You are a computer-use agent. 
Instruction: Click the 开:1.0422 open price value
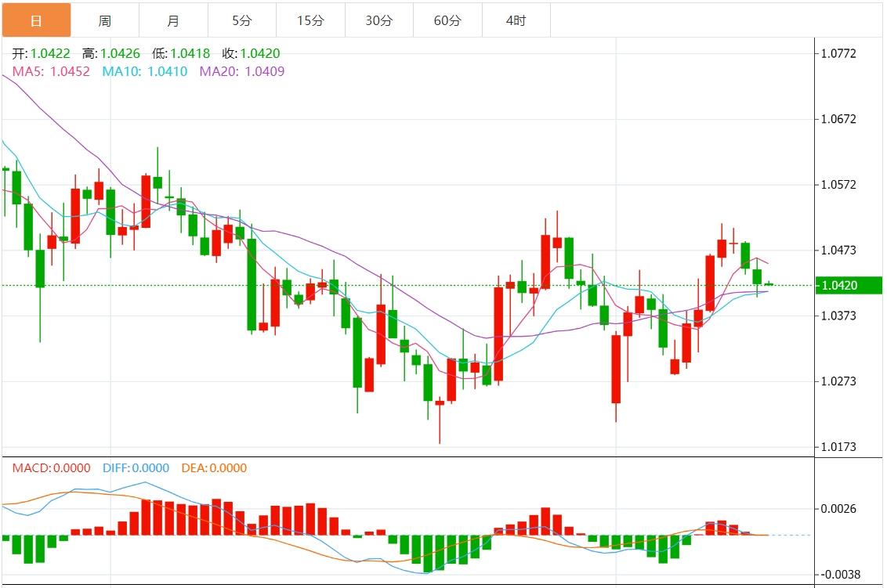pyautogui.click(x=42, y=54)
